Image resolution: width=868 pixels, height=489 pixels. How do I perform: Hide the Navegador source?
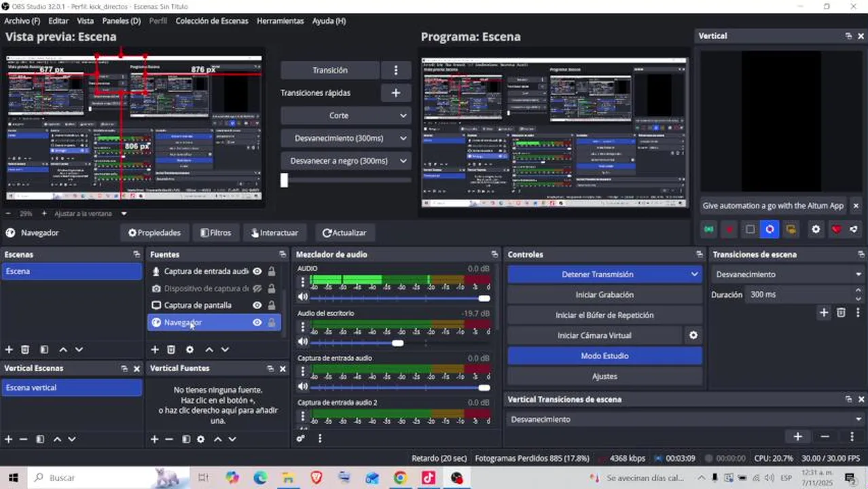click(x=257, y=323)
